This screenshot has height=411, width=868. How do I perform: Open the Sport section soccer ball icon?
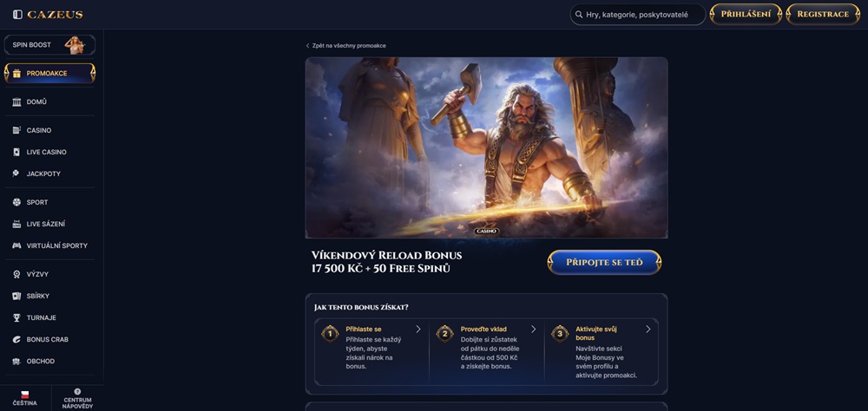16,202
